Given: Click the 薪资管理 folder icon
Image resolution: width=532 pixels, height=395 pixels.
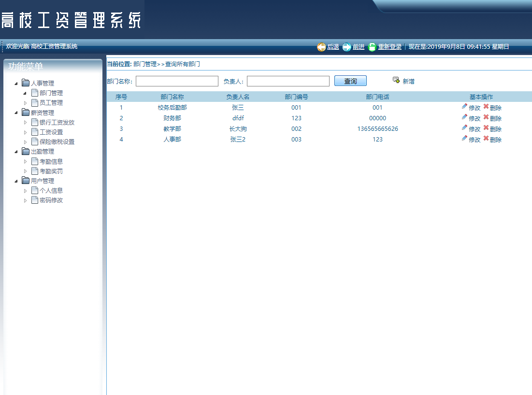Looking at the screenshot, I should pos(26,112).
